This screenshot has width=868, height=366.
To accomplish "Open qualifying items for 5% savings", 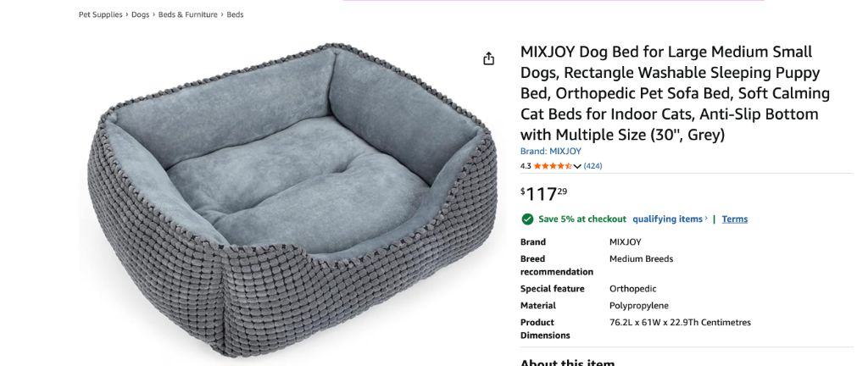I will [x=670, y=219].
